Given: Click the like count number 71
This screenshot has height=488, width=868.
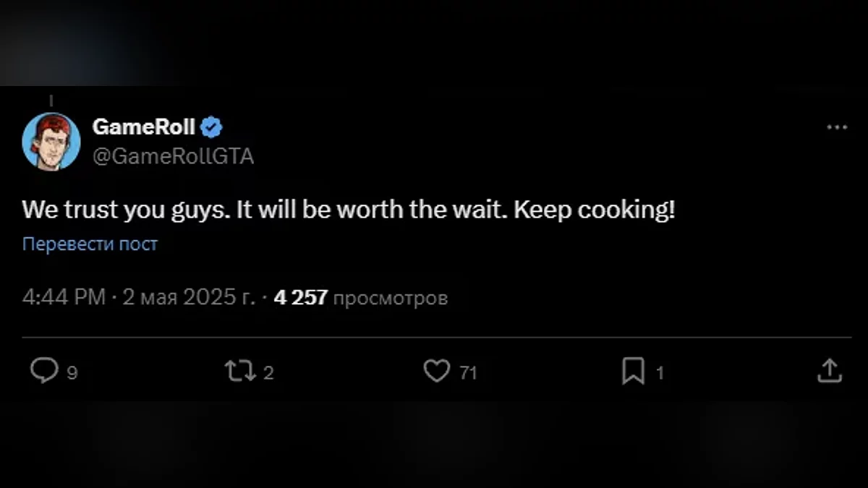Looking at the screenshot, I should (x=468, y=373).
